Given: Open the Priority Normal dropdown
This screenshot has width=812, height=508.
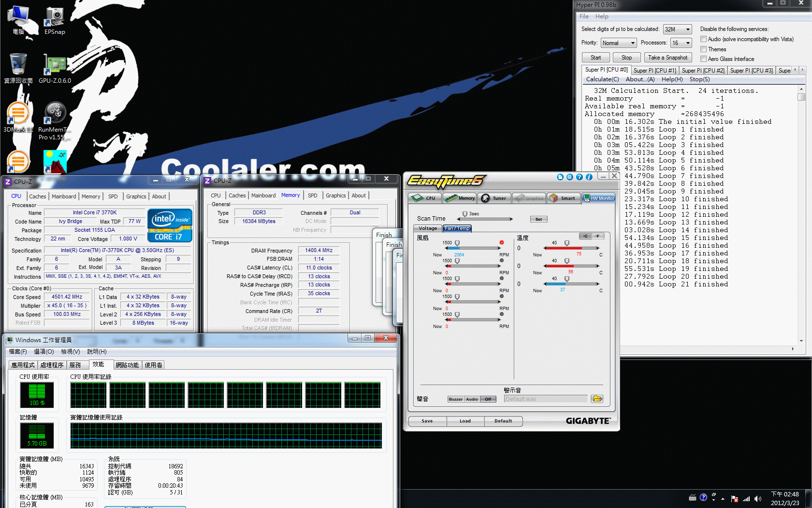Looking at the screenshot, I should coord(619,43).
